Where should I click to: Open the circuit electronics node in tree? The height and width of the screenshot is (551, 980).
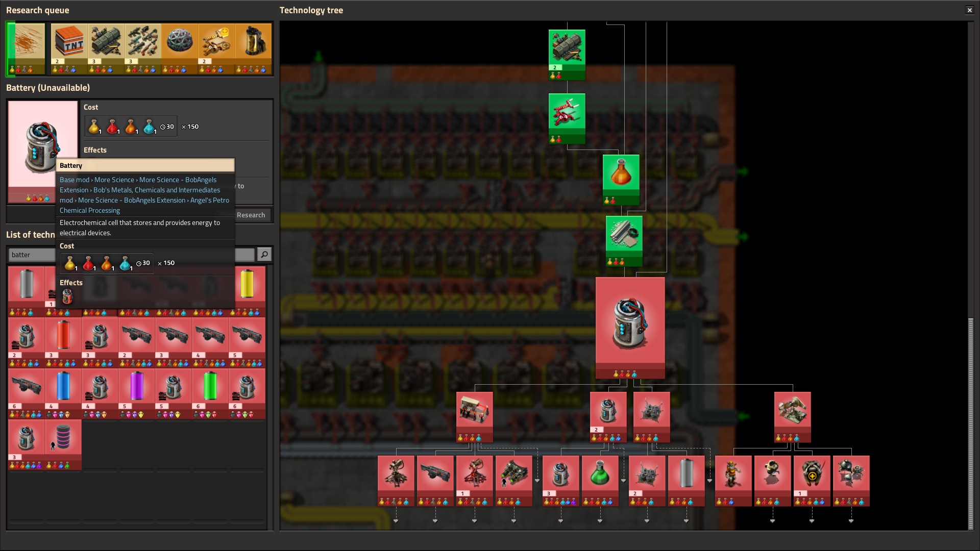coord(651,417)
